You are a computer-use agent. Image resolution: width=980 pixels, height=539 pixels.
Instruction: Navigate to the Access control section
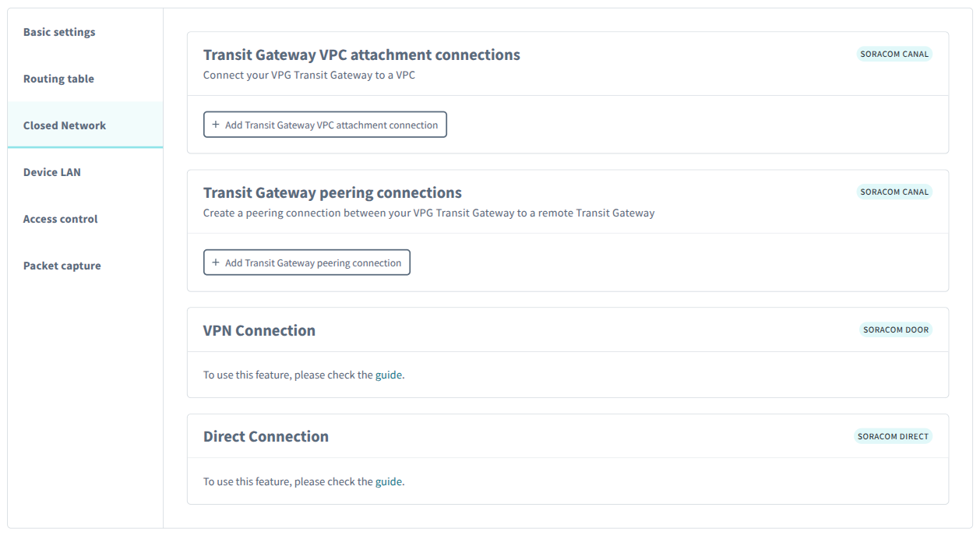(x=60, y=219)
